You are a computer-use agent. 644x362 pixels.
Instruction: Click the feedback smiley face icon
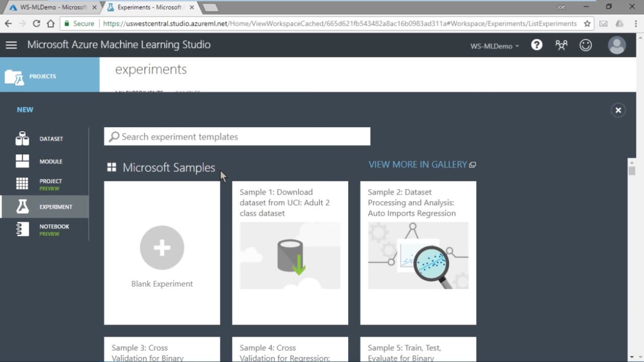tap(586, 45)
